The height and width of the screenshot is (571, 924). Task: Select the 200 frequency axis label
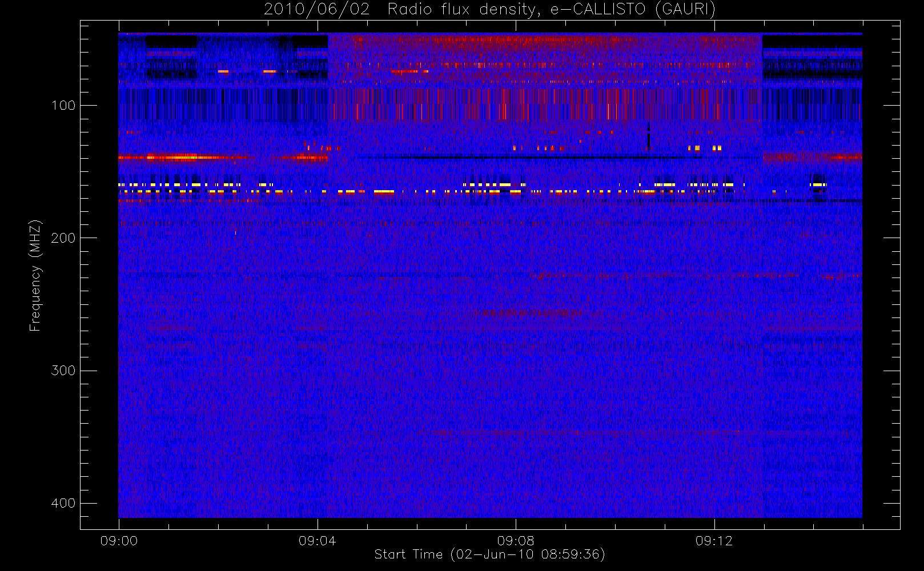[63, 238]
